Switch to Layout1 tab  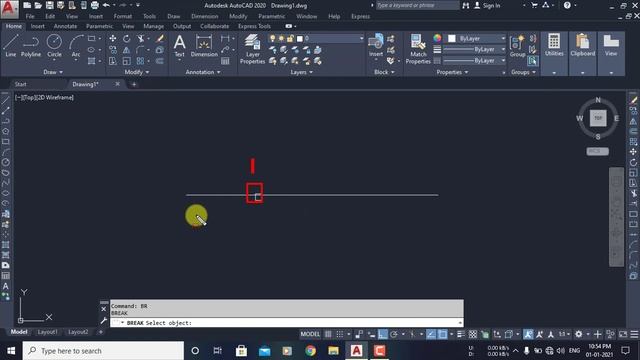click(47, 332)
